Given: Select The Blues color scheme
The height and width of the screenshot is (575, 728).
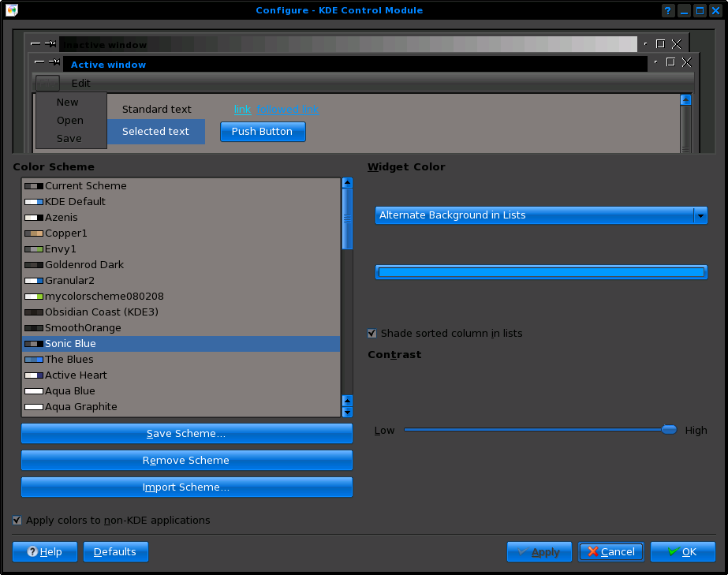Looking at the screenshot, I should point(181,360).
